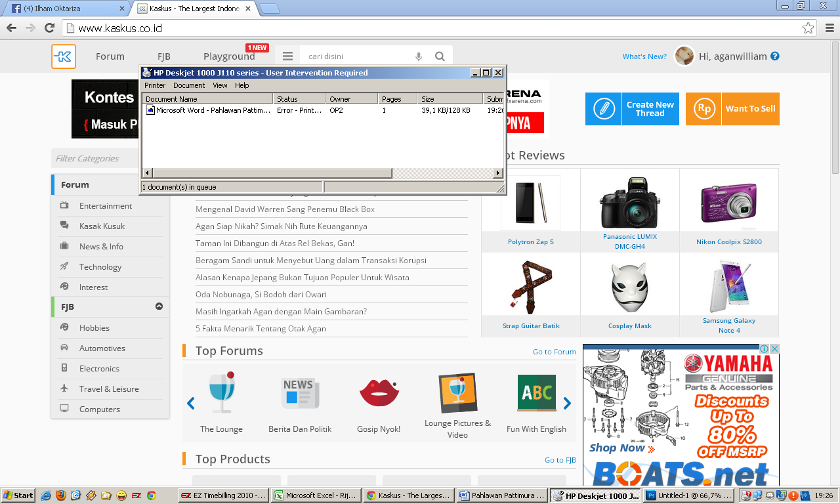Switch to Microsoft Excel taskbar button

point(316,495)
